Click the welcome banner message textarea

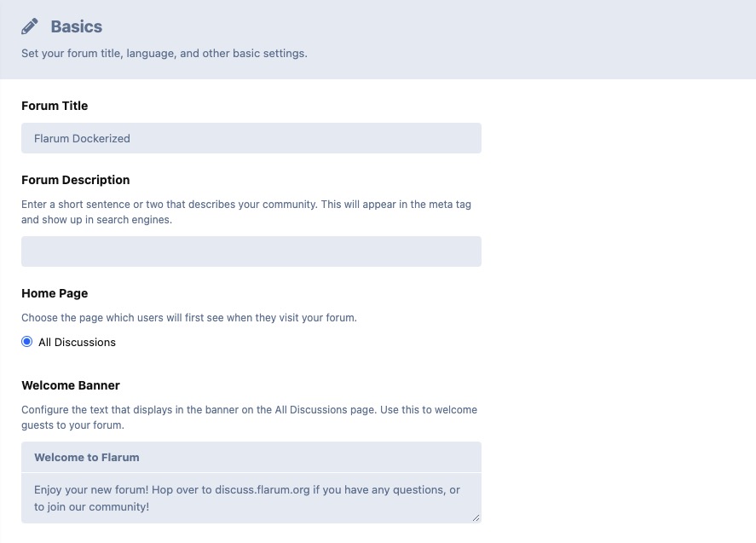251,498
